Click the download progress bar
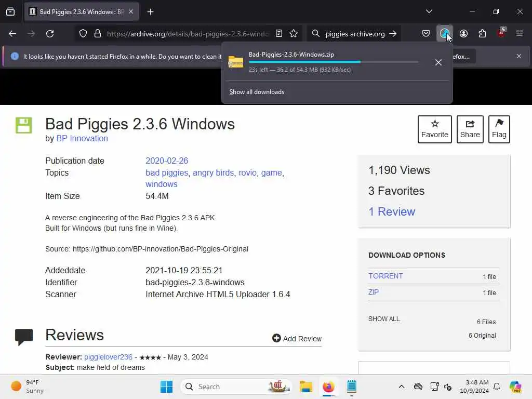532x399 pixels. [x=333, y=62]
